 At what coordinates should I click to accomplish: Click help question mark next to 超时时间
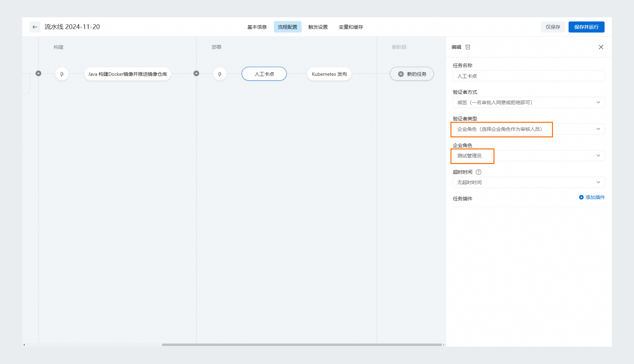479,172
